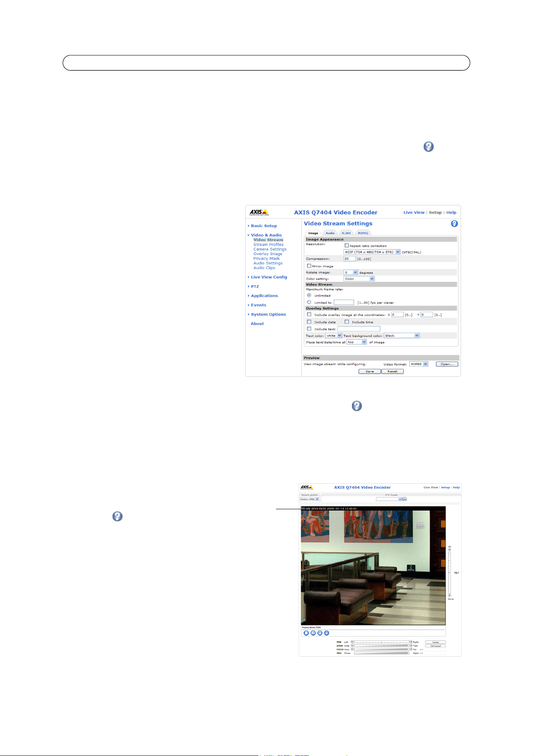Screen dimensions: 534x756
Task: Check the Include date box
Action: coord(309,322)
